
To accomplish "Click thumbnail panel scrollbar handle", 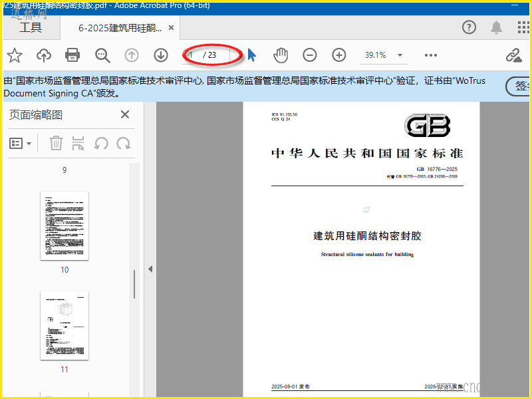I will coord(134,285).
